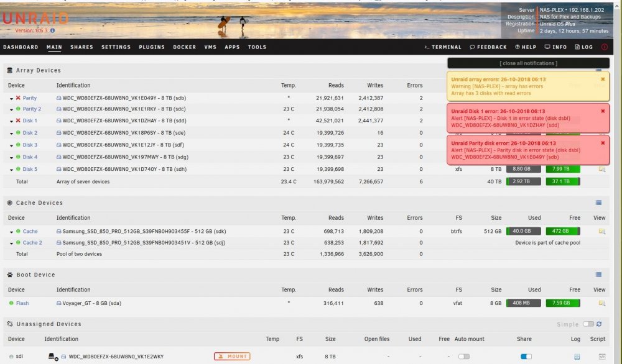Click Boot Device section list view icon

coord(598,275)
